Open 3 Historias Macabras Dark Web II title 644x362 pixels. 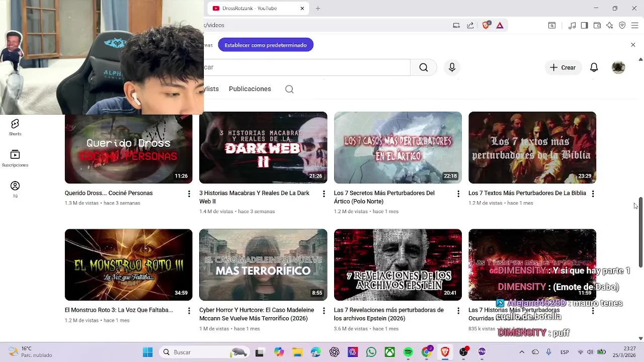(x=254, y=197)
